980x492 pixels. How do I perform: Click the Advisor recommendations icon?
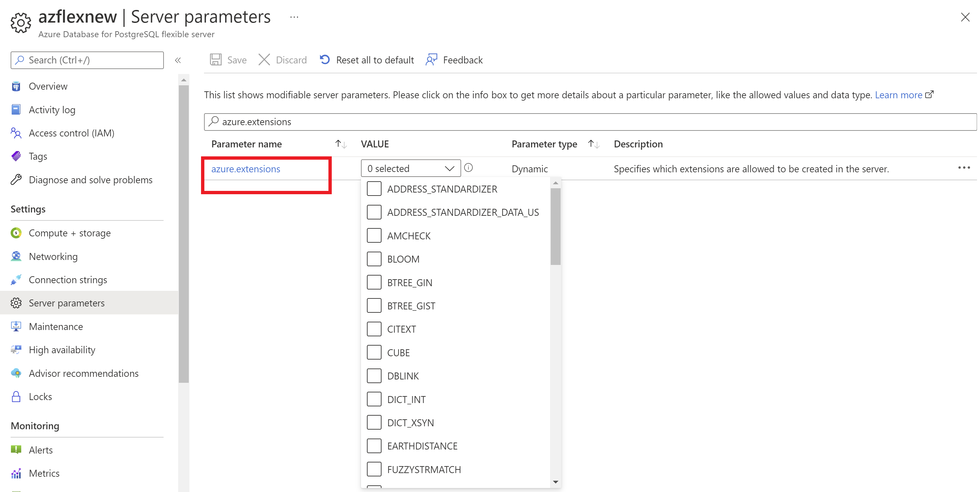coord(17,373)
